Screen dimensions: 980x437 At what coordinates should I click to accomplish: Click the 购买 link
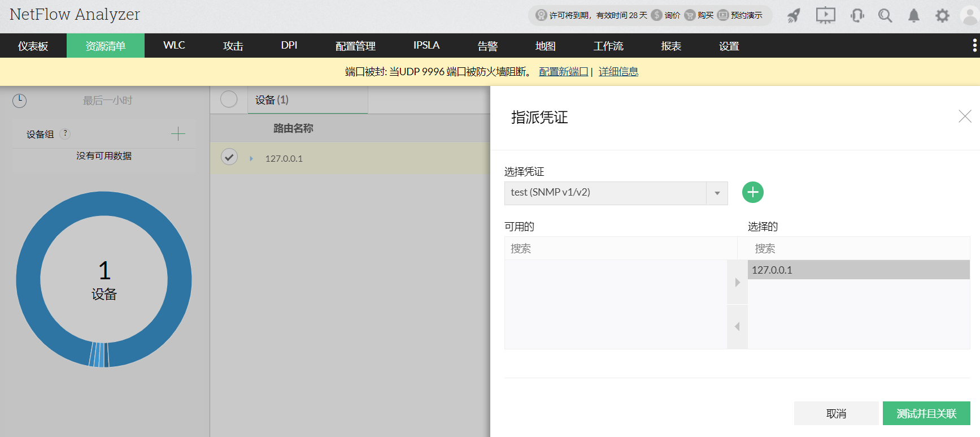point(705,15)
